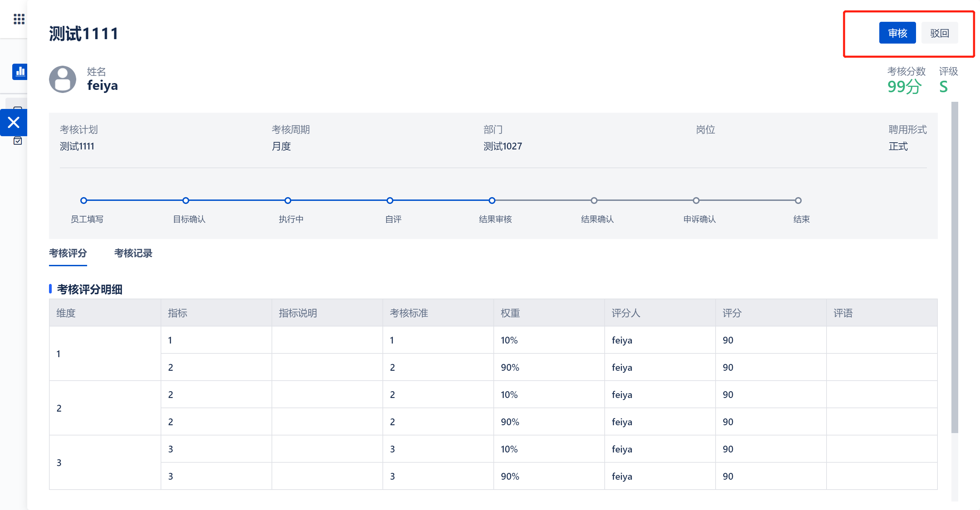Select the 目标确认 step marker
Screen dimensions: 980x510
pyautogui.click(x=186, y=201)
